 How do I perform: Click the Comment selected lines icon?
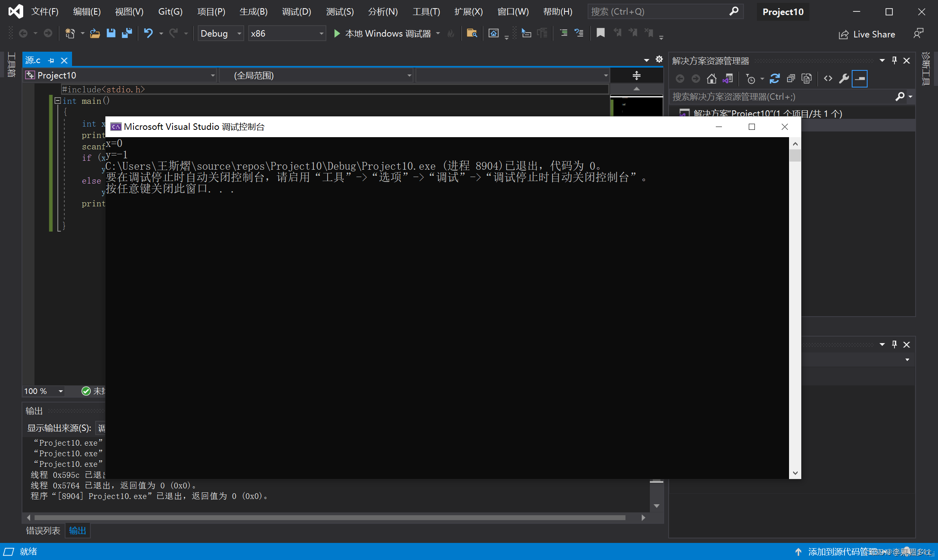564,33
